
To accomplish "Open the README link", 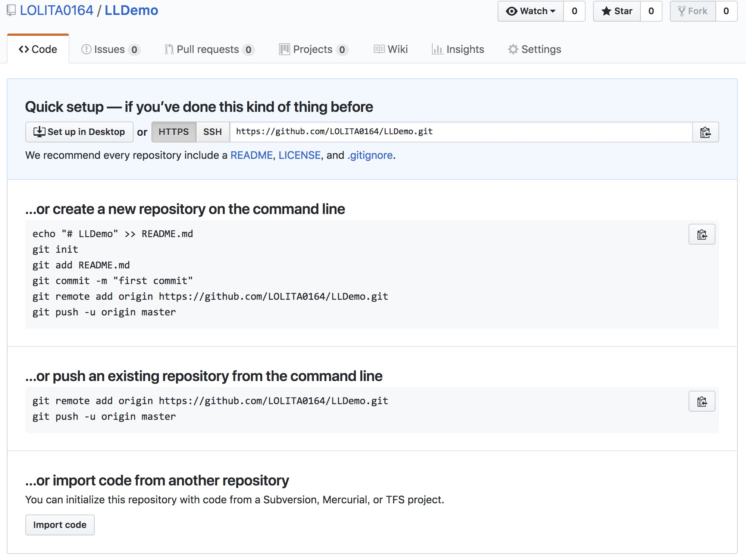I will pyautogui.click(x=252, y=155).
